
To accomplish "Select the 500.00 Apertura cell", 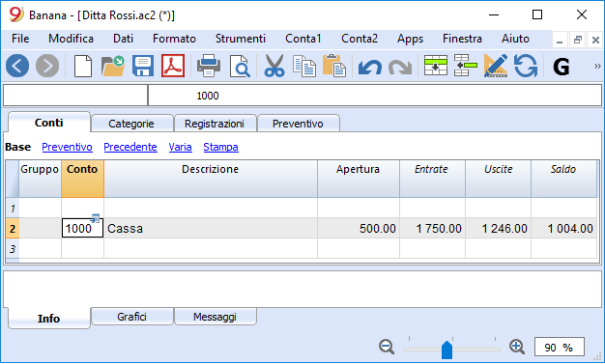I will pos(358,228).
